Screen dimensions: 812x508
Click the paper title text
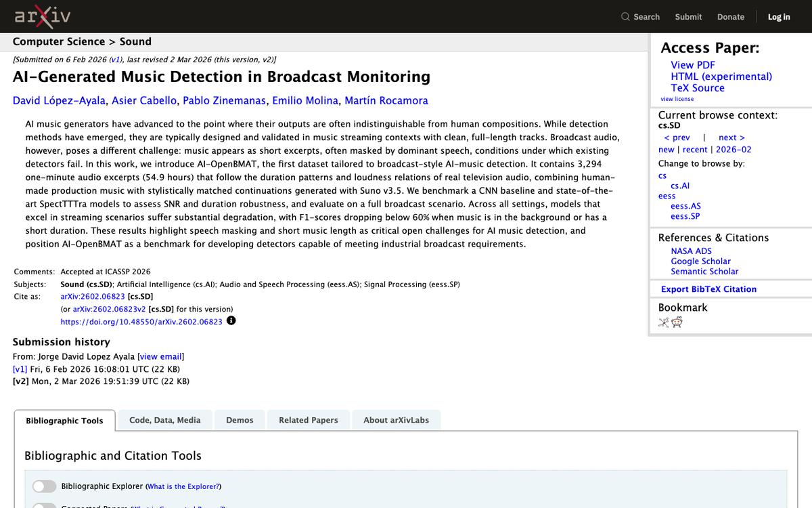221,77
